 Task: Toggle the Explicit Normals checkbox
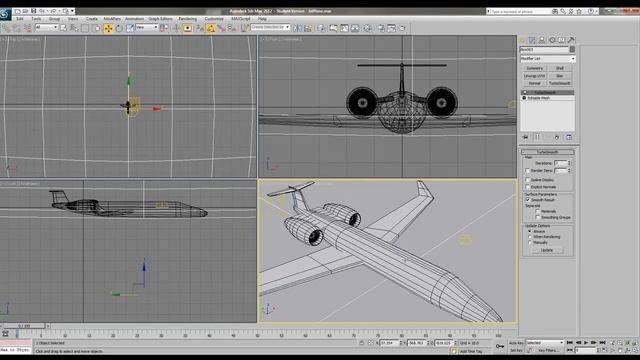click(x=527, y=187)
